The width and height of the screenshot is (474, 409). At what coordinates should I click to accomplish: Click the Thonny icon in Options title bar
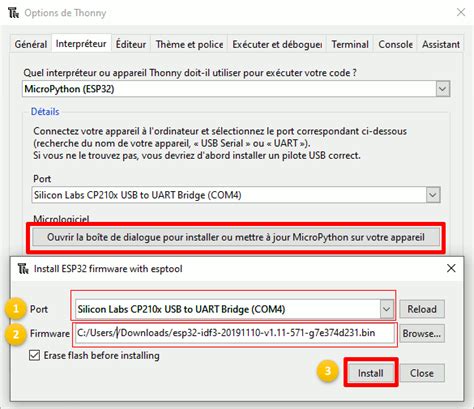click(14, 13)
